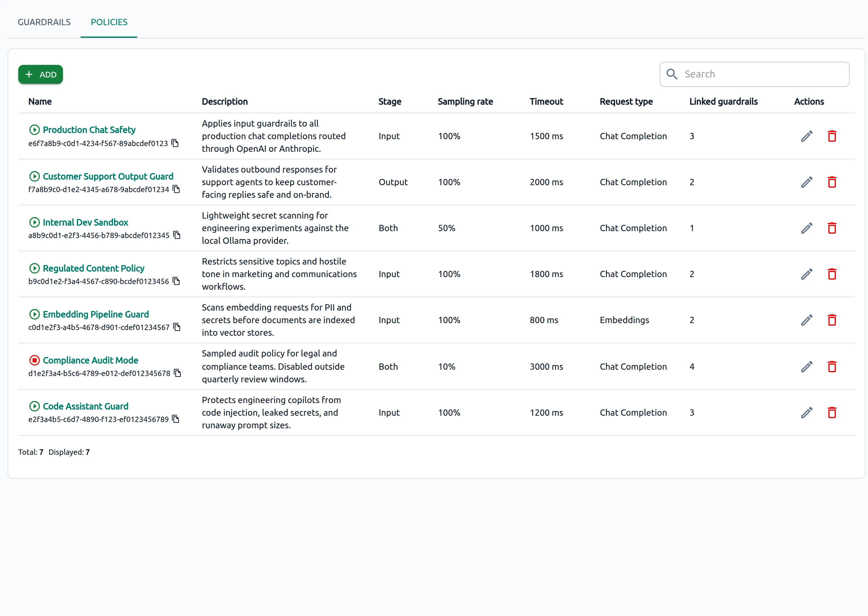Copy the Internal Dev Sandbox policy ID

177,235
